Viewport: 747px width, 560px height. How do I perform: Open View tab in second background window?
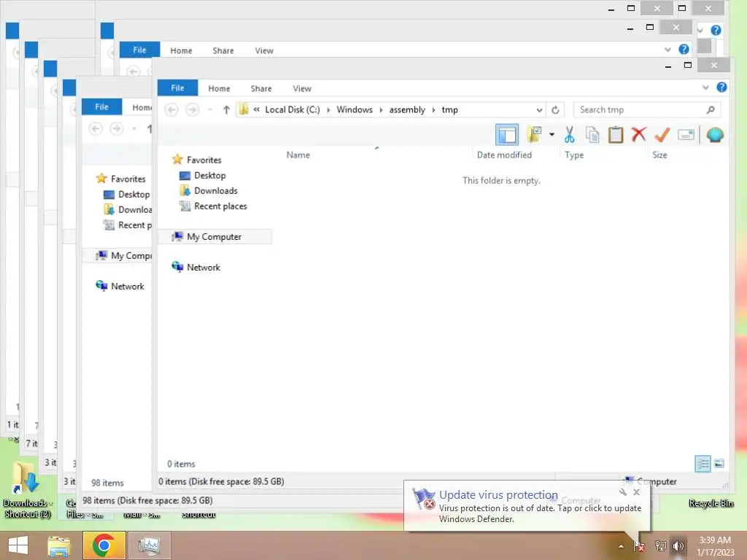264,50
